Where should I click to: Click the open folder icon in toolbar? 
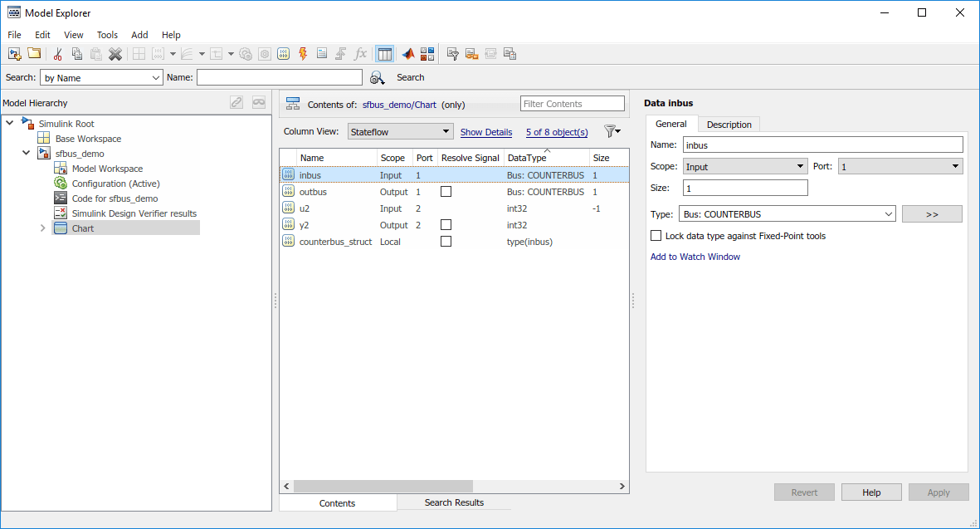pos(34,54)
